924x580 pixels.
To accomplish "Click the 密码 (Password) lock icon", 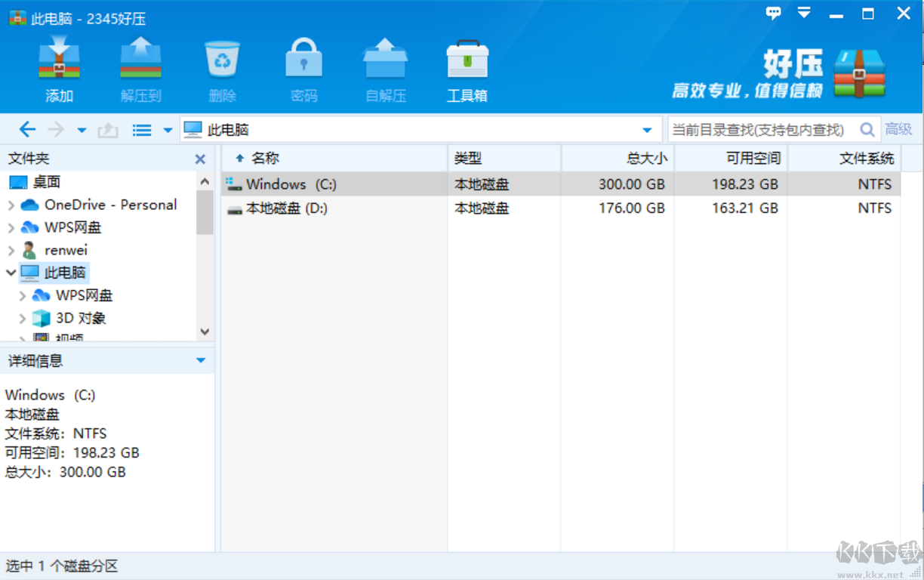I will 303,60.
